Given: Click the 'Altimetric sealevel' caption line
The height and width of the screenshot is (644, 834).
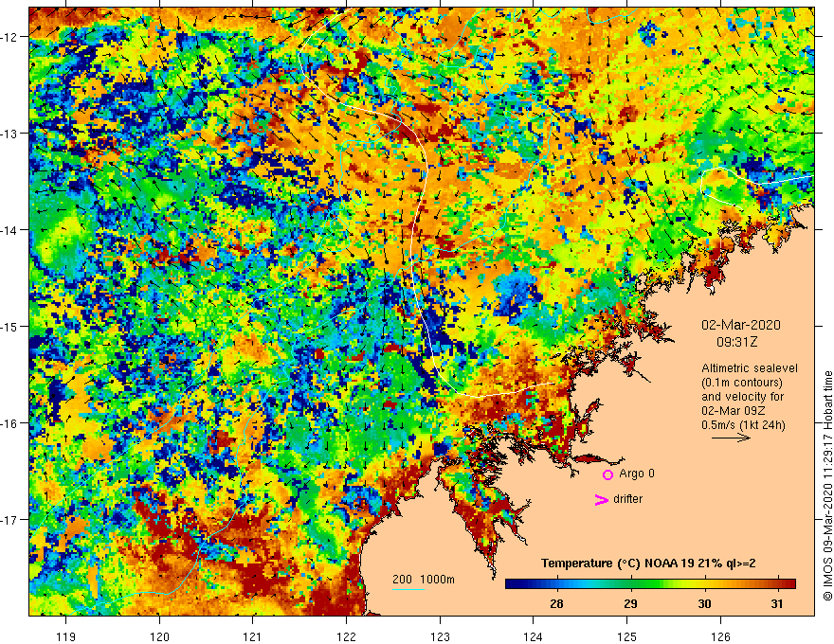Looking at the screenshot, I should click(x=750, y=368).
